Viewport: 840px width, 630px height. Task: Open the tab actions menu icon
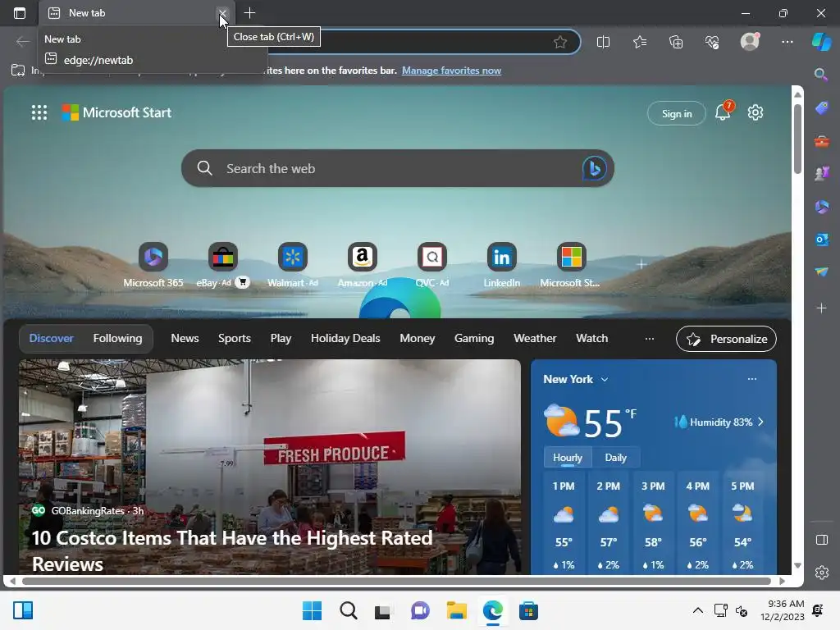click(20, 13)
